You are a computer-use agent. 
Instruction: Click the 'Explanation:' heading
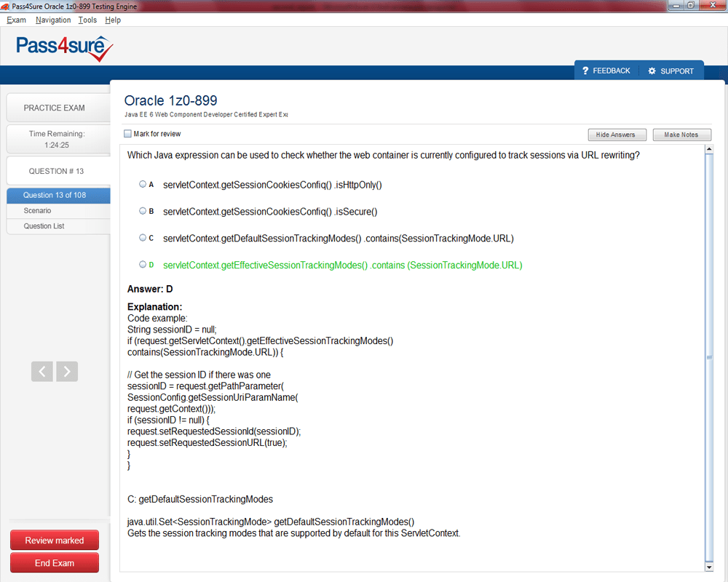coord(154,307)
